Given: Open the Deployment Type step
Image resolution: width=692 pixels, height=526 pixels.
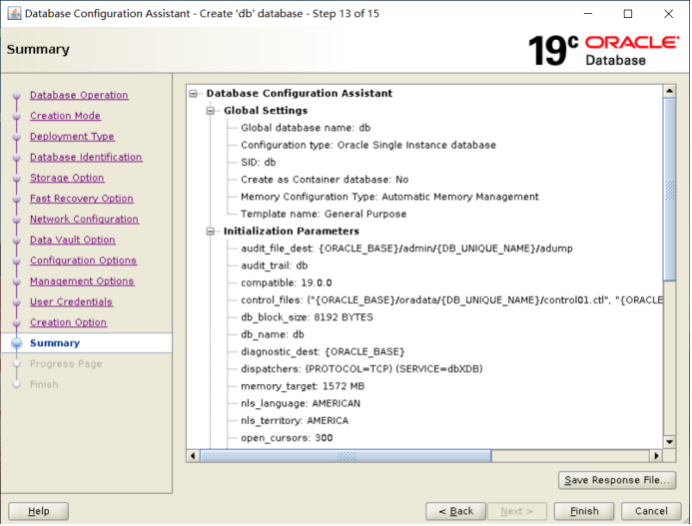Looking at the screenshot, I should pyautogui.click(x=72, y=137).
